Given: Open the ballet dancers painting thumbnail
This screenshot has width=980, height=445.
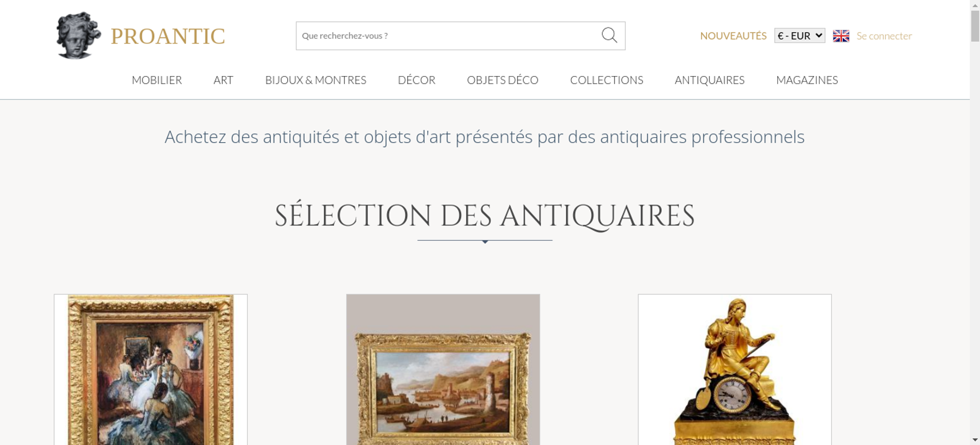Looking at the screenshot, I should (x=151, y=370).
